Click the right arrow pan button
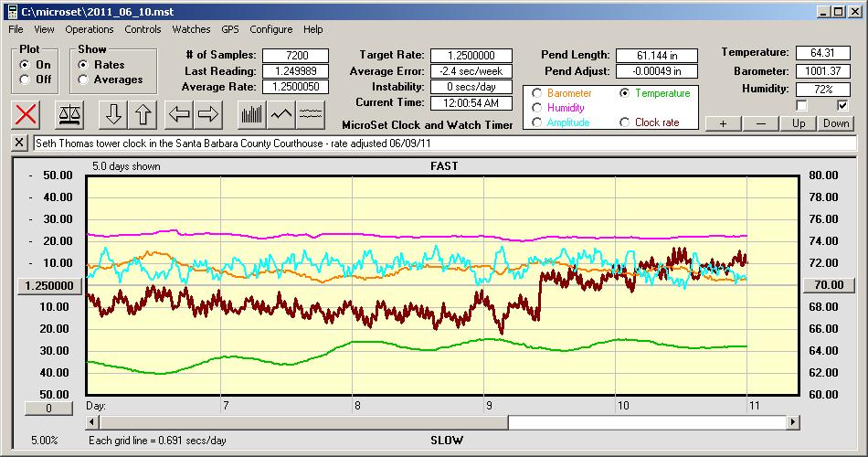The width and height of the screenshot is (868, 457). click(x=208, y=114)
